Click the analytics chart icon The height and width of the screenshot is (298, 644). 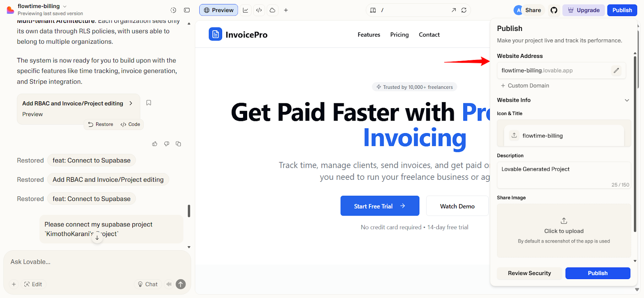click(x=246, y=10)
